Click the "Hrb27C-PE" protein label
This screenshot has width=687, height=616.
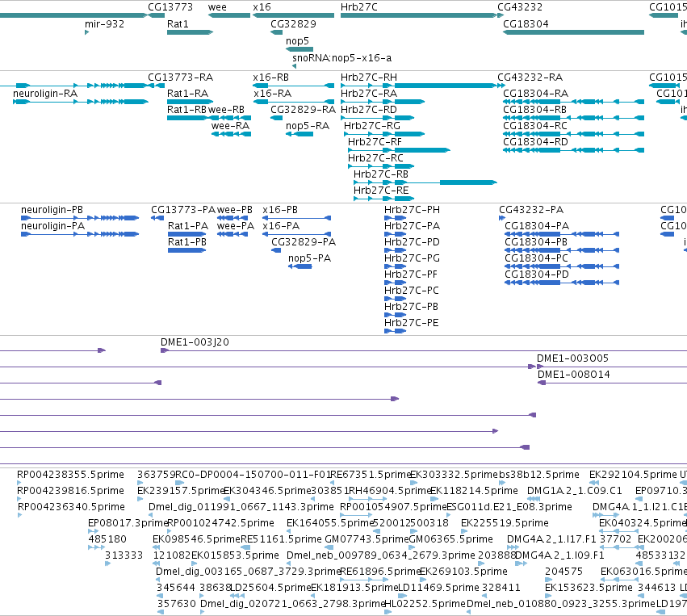click(411, 323)
